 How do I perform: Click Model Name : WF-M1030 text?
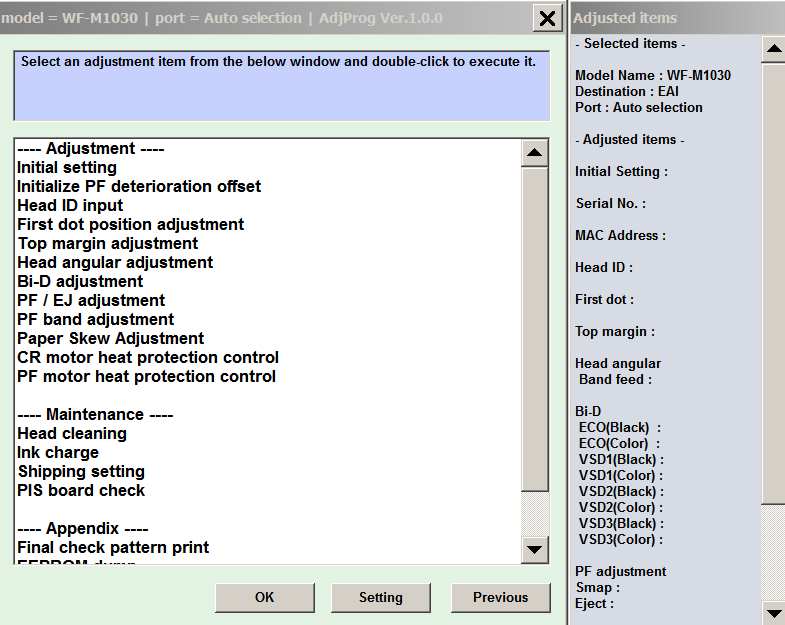[x=653, y=76]
